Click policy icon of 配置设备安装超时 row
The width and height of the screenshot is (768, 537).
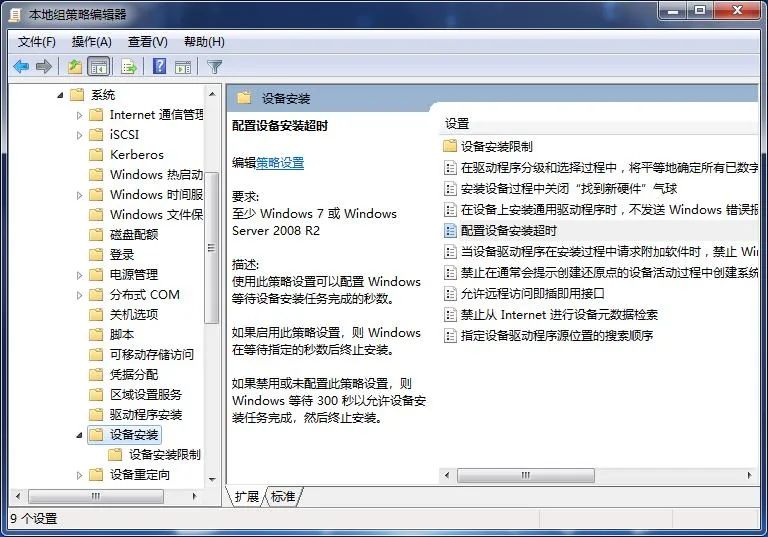(x=450, y=230)
